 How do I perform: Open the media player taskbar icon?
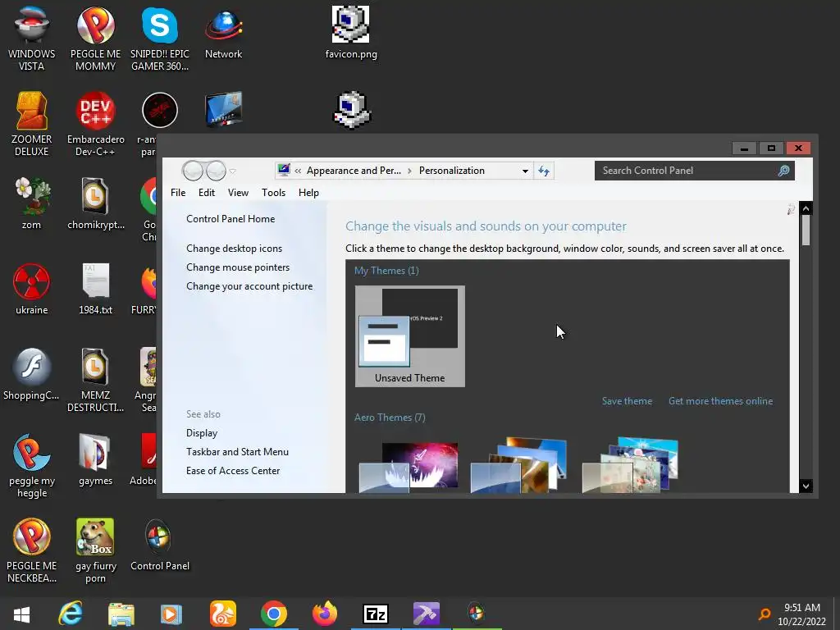(171, 614)
